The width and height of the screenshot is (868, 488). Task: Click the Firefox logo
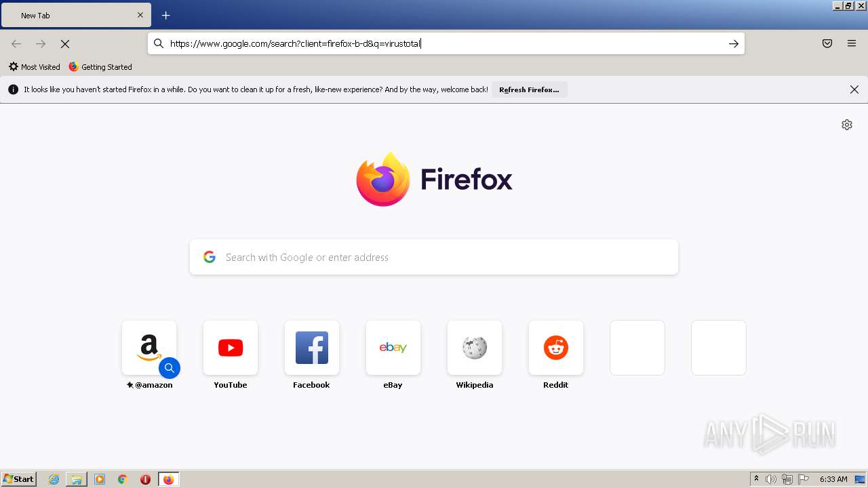tap(434, 179)
